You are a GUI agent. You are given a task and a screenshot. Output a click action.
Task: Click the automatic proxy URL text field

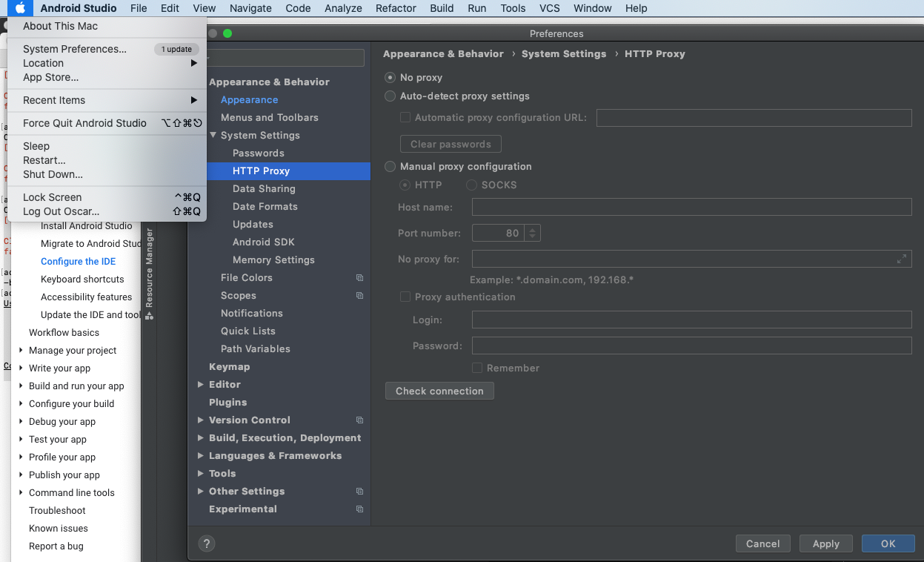(x=754, y=117)
